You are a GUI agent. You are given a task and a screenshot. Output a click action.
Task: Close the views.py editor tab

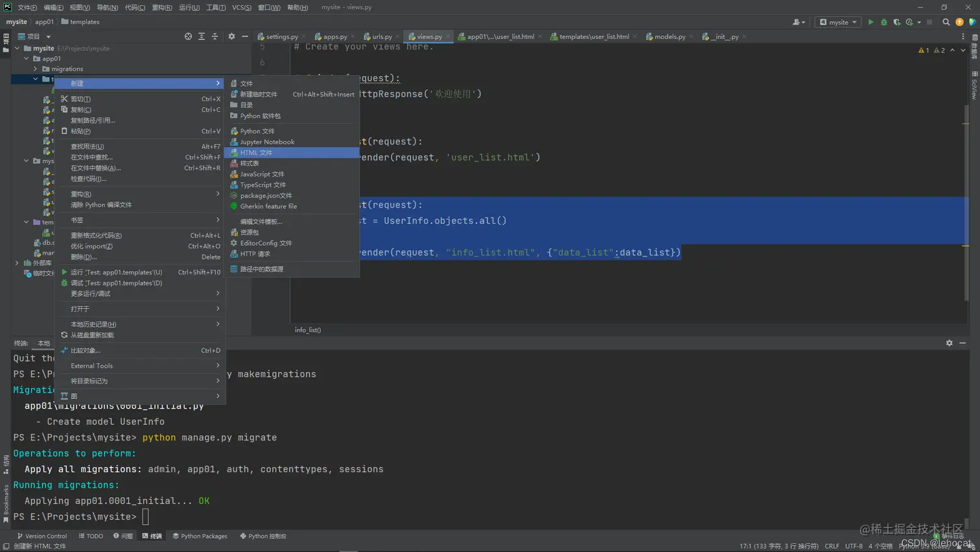coord(447,36)
